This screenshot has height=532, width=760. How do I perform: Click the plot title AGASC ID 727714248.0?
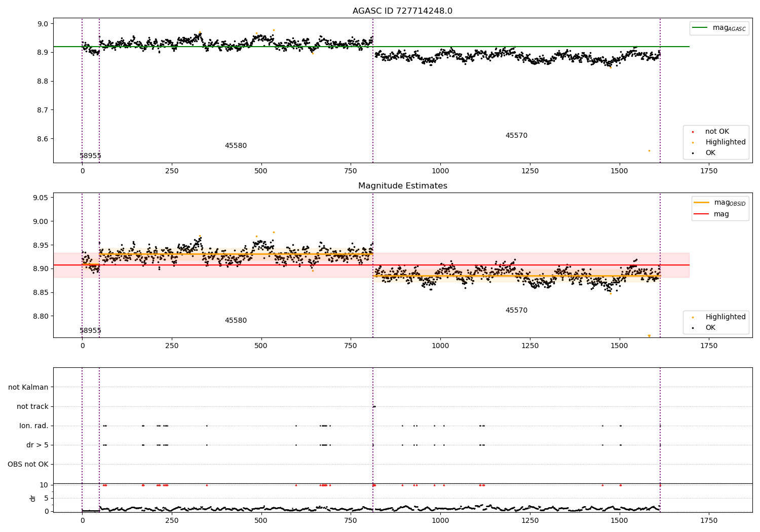(402, 11)
